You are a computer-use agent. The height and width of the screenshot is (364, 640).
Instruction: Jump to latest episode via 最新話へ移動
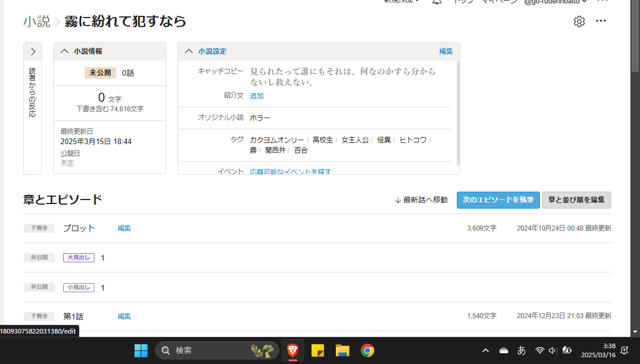[x=421, y=200]
